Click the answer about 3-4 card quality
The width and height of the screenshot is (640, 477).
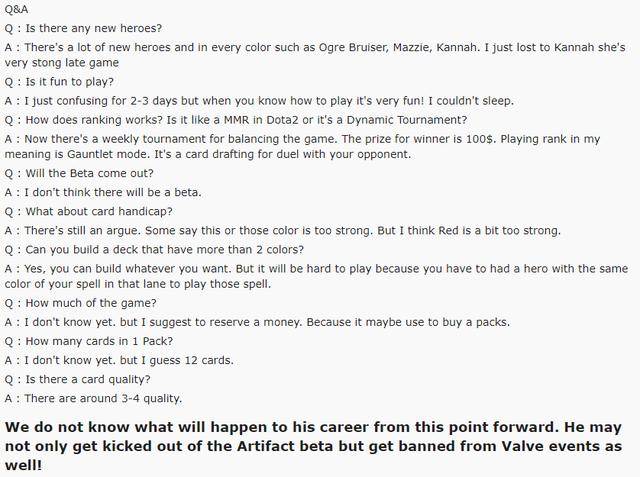[93, 398]
